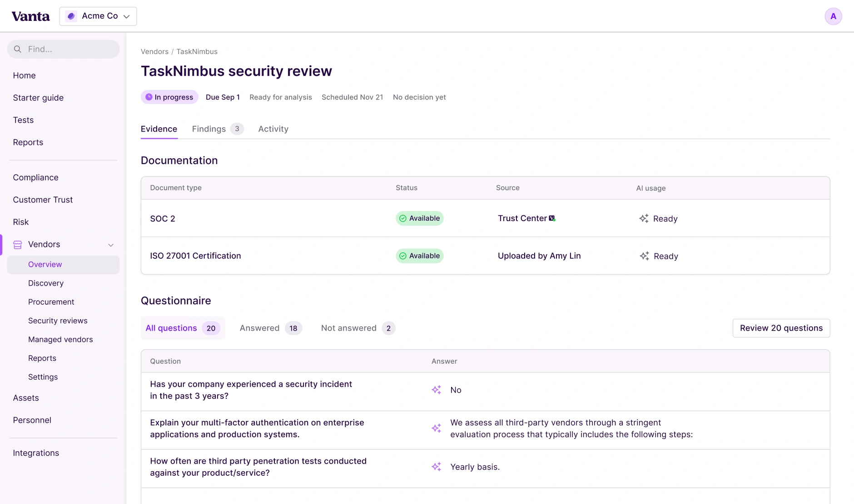The image size is (854, 504).
Task: Click the Document type column header
Action: tap(176, 188)
